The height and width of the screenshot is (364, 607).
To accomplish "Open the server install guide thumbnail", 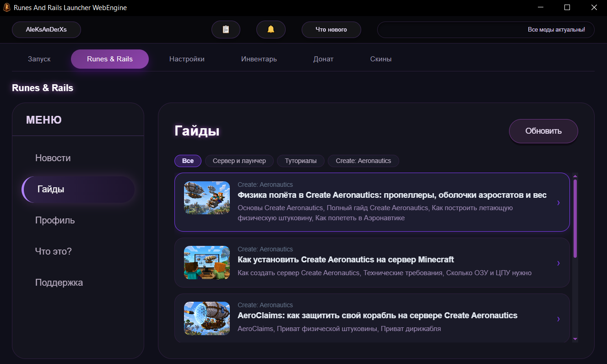I will [x=207, y=262].
